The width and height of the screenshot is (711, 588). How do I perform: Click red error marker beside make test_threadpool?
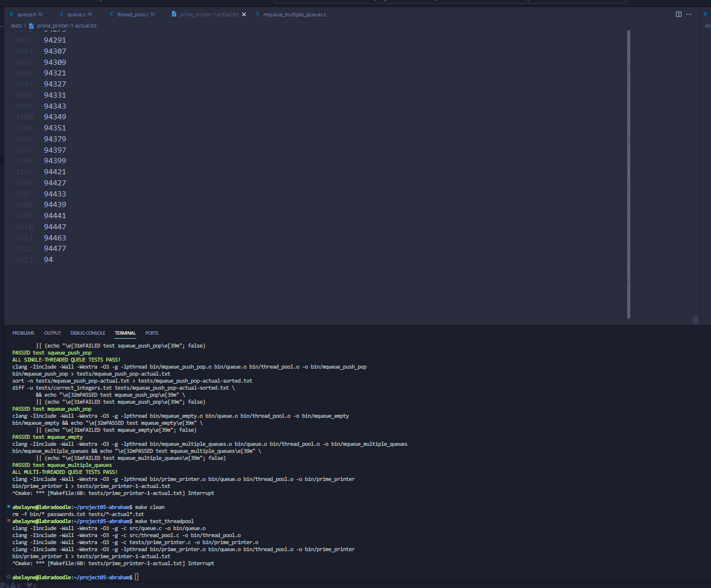[8, 521]
